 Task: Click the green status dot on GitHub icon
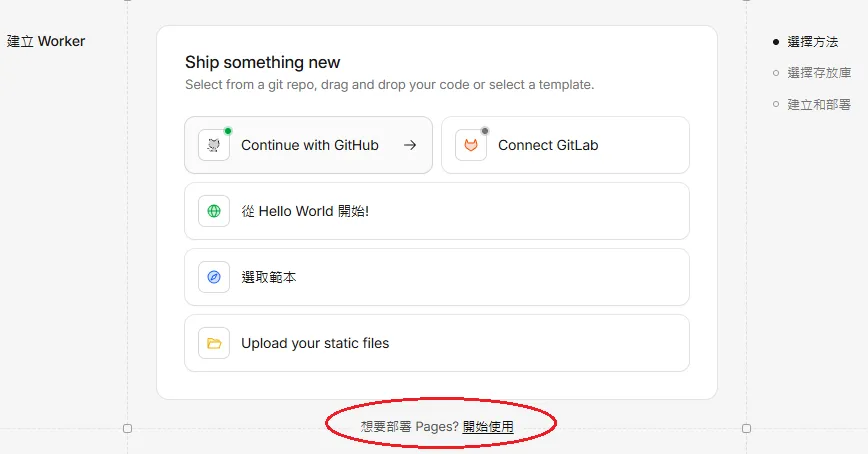(228, 131)
